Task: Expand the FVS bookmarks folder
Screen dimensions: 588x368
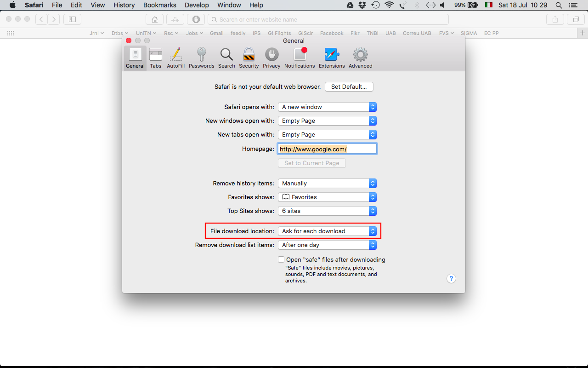Action: pos(446,33)
